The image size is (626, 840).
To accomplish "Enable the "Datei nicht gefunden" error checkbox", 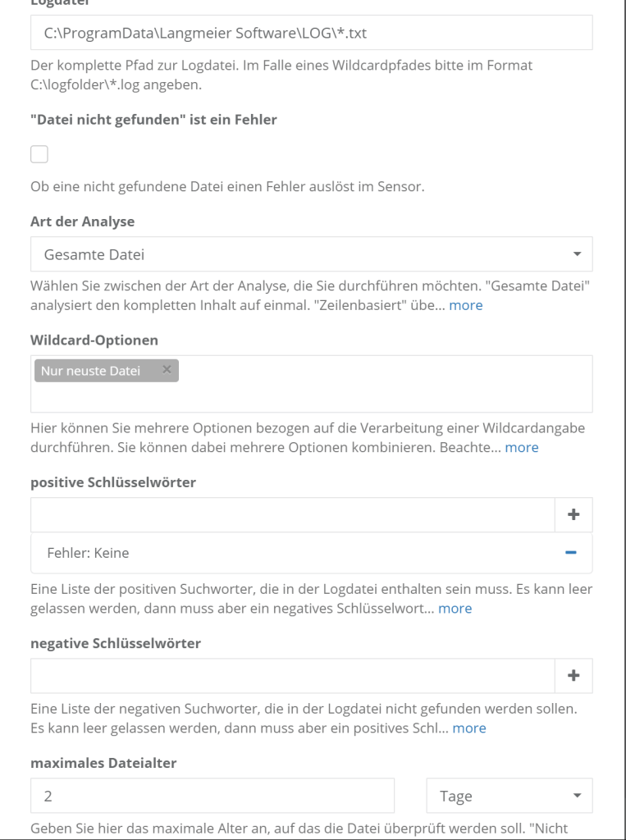I will click(x=39, y=153).
